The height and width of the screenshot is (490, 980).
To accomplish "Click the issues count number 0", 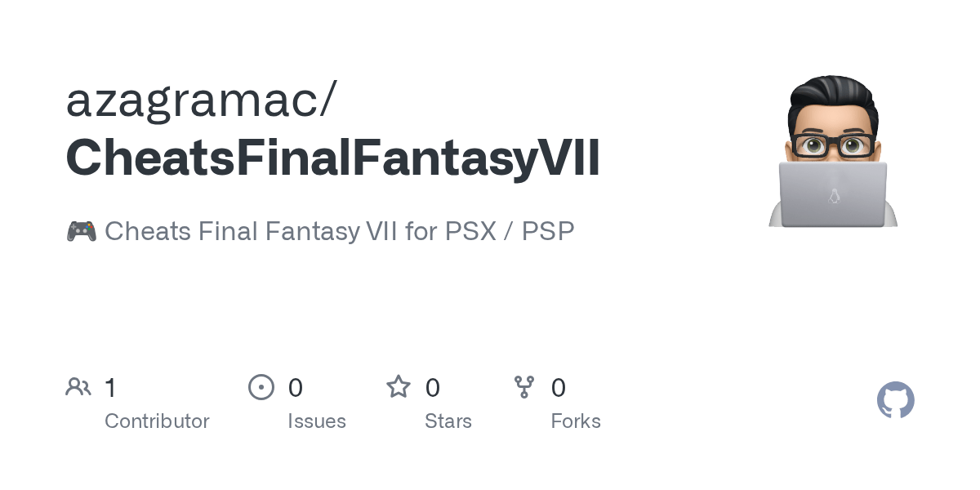I will click(x=296, y=387).
